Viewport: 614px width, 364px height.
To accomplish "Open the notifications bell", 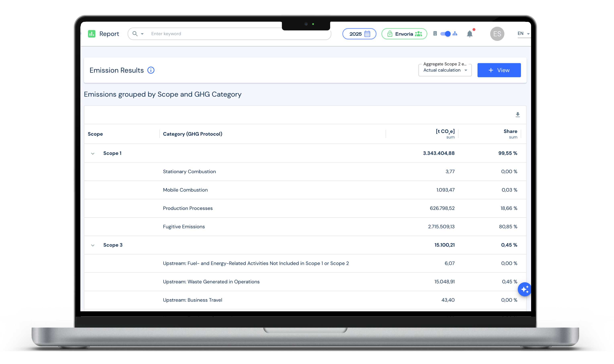I will [469, 34].
